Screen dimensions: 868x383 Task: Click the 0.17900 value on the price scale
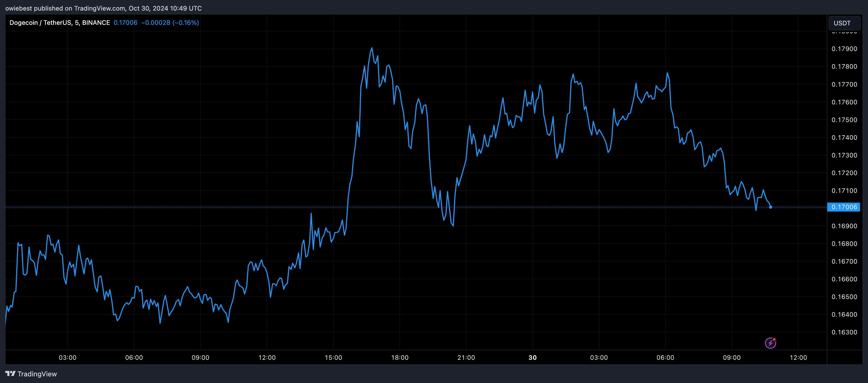[x=844, y=49]
